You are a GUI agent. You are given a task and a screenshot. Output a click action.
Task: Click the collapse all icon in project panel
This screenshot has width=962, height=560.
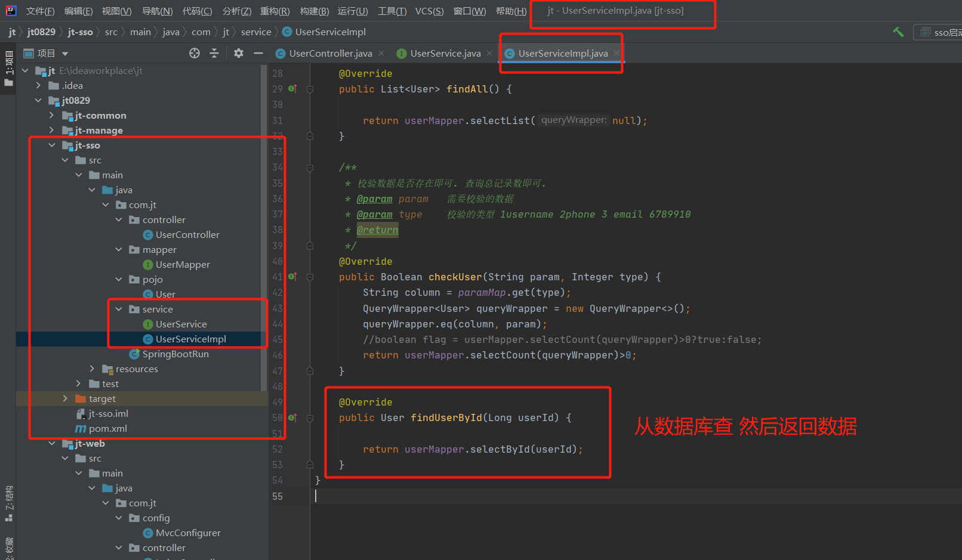(214, 53)
